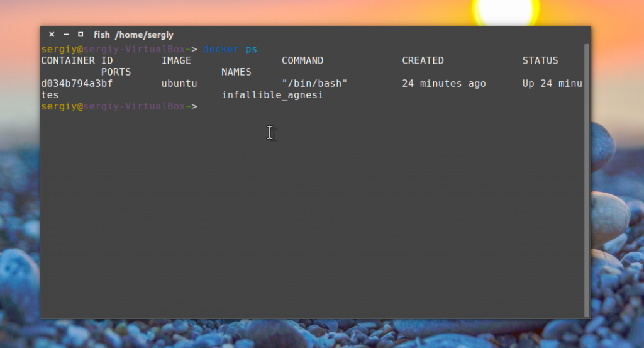The height and width of the screenshot is (348, 644).
Task: Click the PORTS column header
Action: tap(116, 72)
